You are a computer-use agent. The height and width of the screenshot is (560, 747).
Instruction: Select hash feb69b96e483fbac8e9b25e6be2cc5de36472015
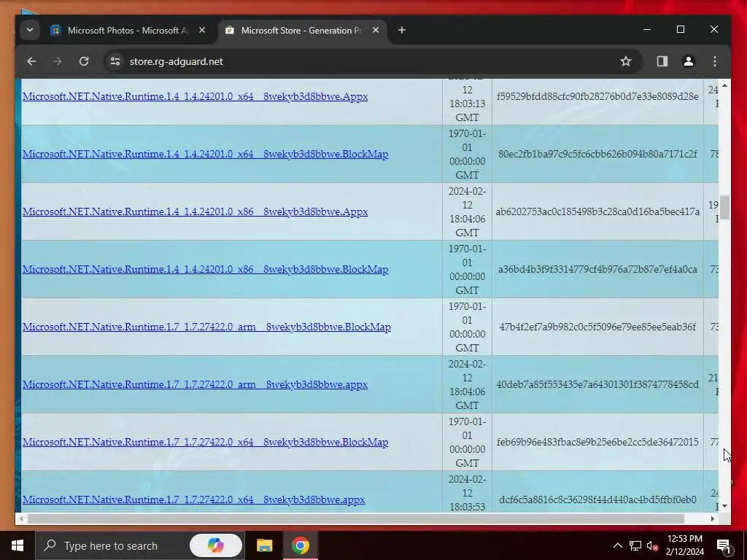[597, 443]
